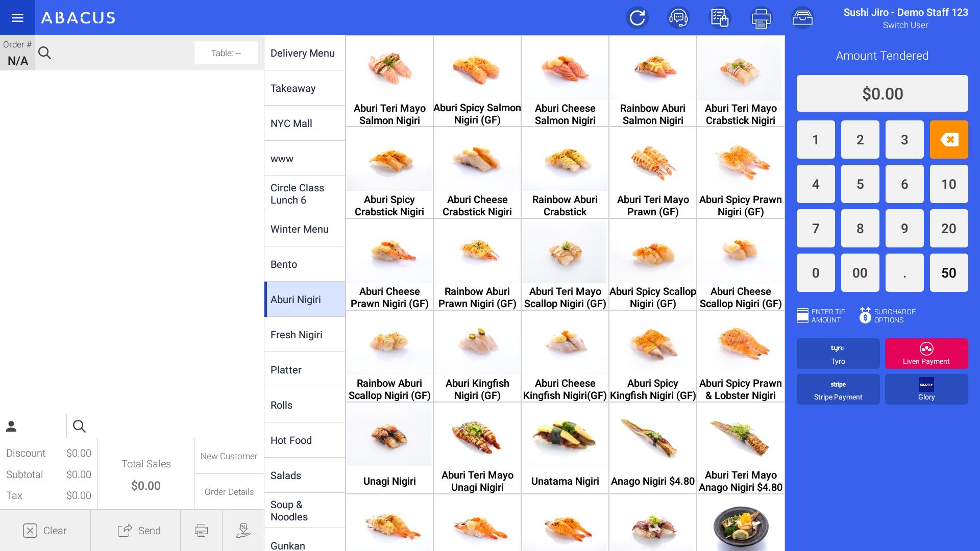The width and height of the screenshot is (980, 551).
Task: Switch to the Bento category
Action: coord(305,264)
